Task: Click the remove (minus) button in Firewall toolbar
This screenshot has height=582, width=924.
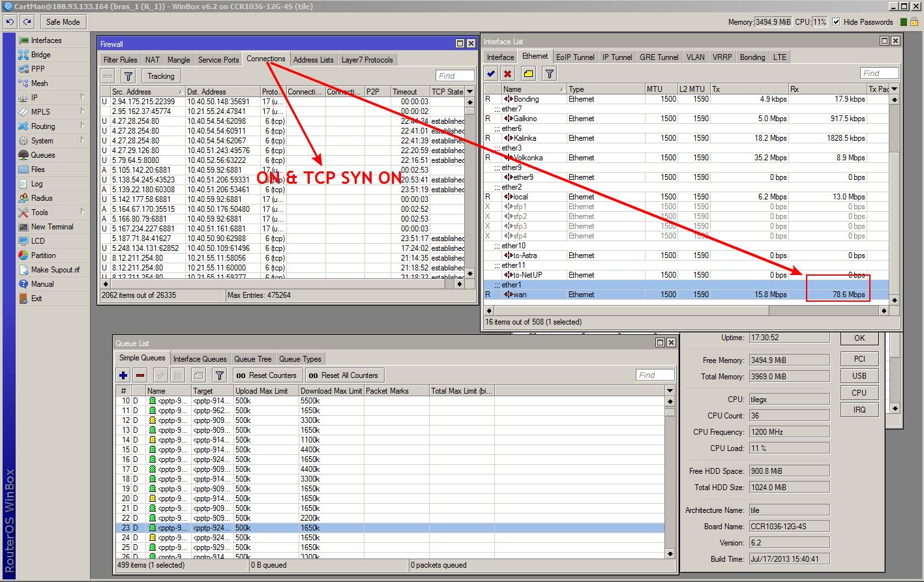Action: tap(108, 76)
